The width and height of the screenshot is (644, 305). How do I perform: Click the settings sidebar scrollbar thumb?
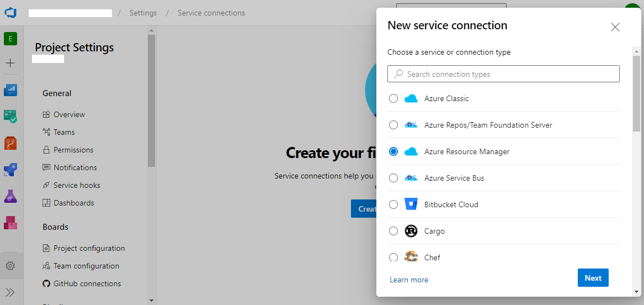151,101
